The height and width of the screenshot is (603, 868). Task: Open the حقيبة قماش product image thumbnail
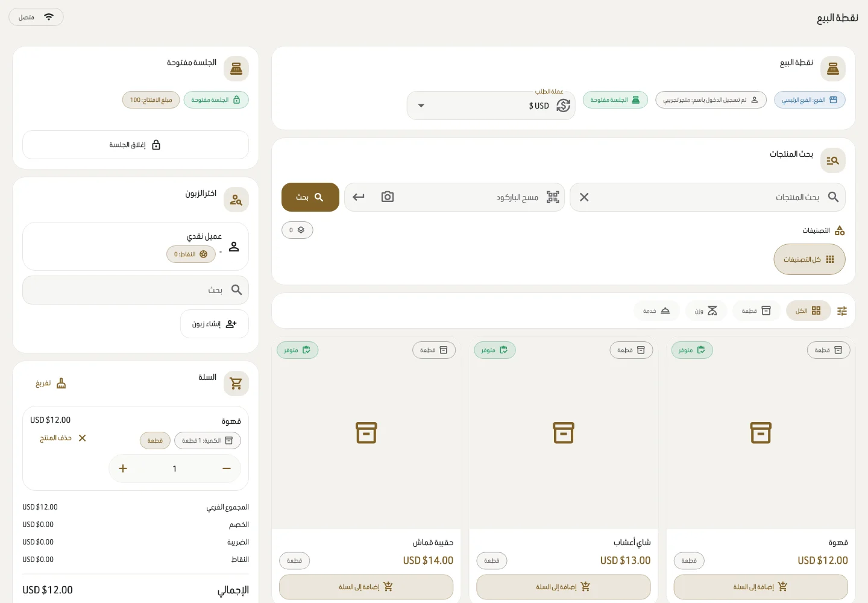[x=366, y=433]
